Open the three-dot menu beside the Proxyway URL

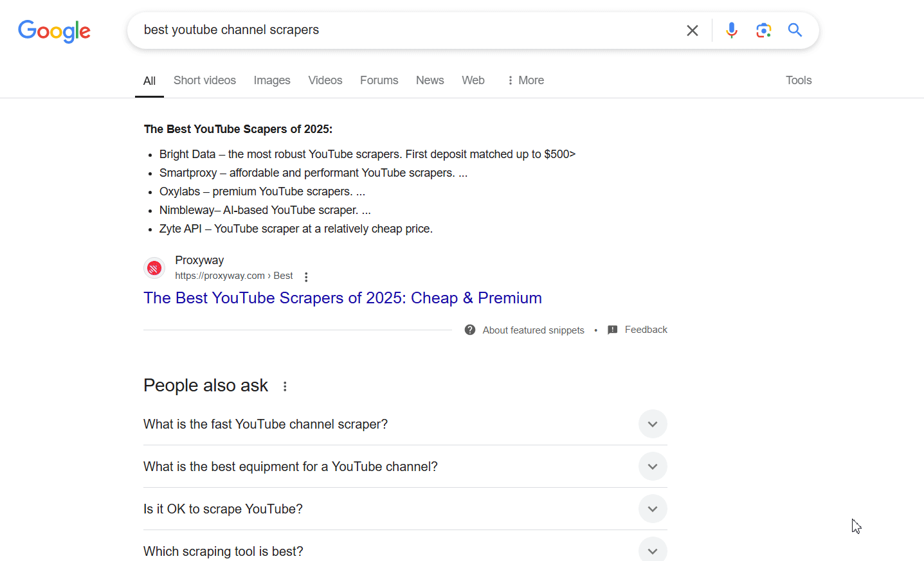pos(306,276)
